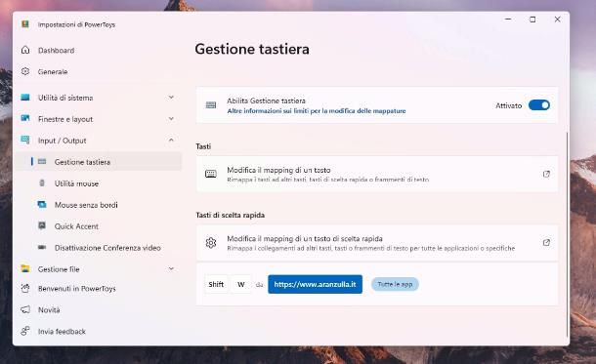596x364 pixels.
Task: Click the Disattivazione Conferenza video camera icon
Action: (x=42, y=248)
